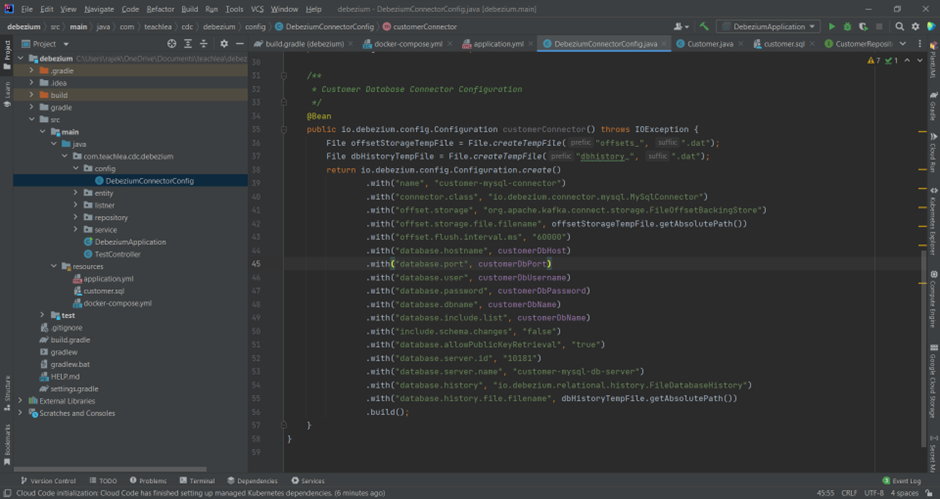This screenshot has width=940, height=499.
Task: Expand the .gradle folder
Action: (32, 71)
